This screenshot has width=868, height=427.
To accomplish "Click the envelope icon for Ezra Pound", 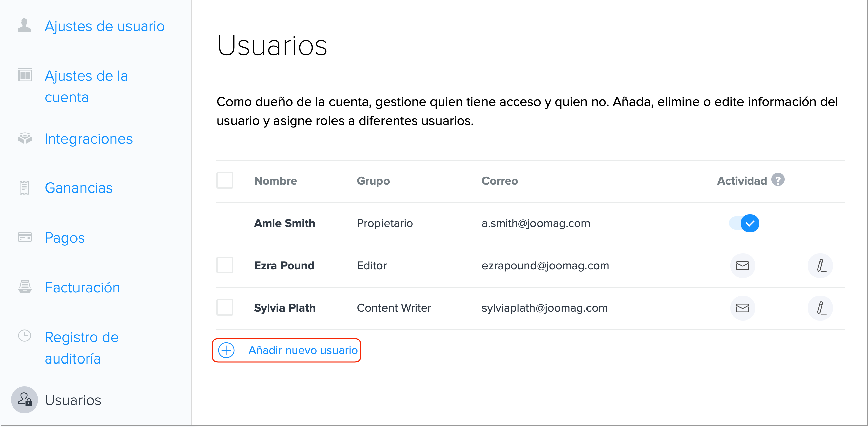I will coord(742,266).
